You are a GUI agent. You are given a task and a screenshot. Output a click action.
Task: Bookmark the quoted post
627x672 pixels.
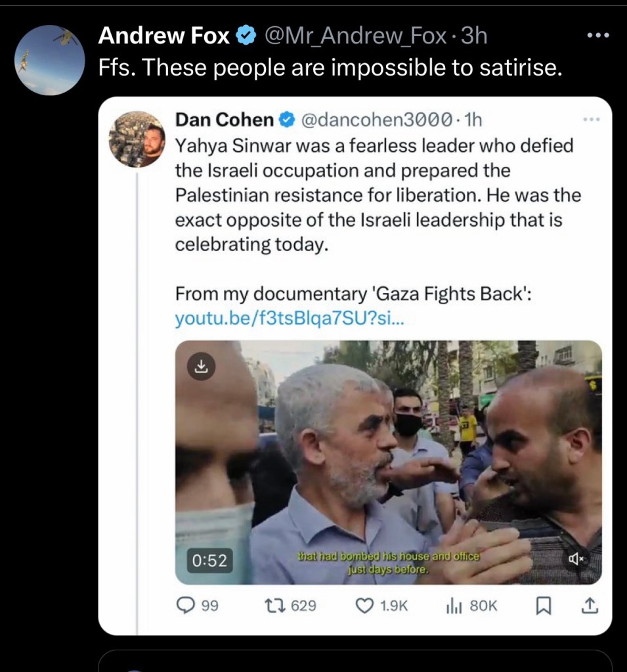[x=544, y=606]
